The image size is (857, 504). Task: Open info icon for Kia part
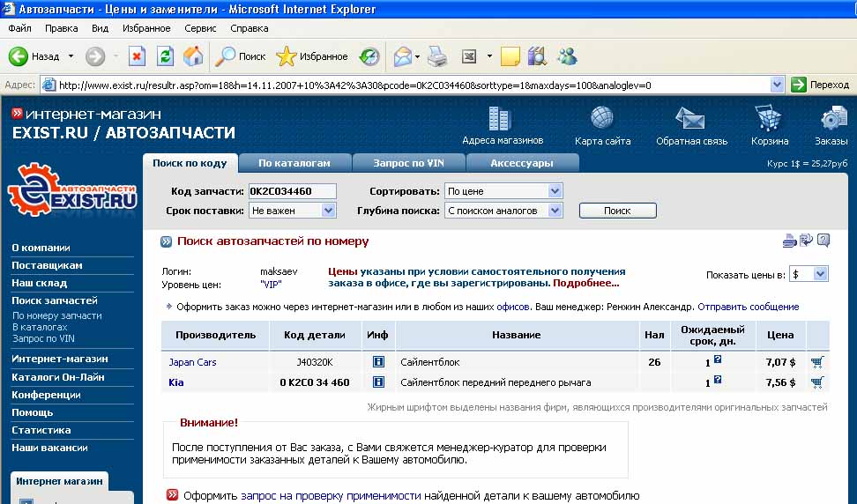(x=379, y=382)
